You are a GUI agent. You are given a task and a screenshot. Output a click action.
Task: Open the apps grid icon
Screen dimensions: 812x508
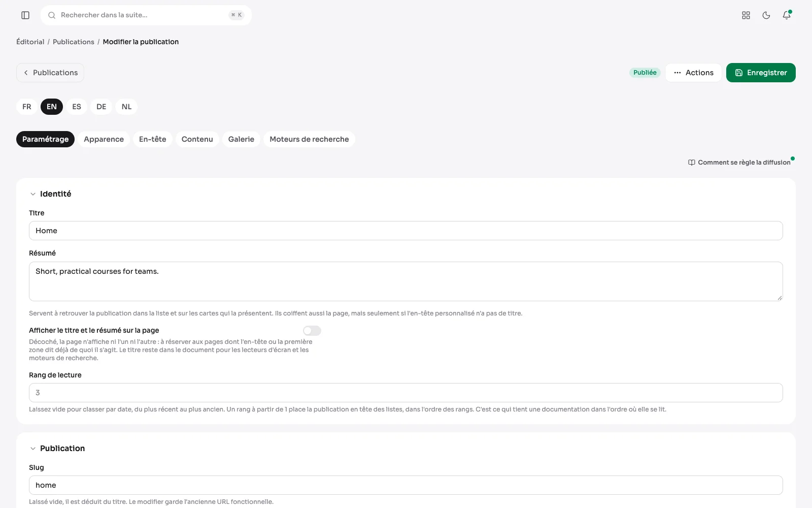point(746,15)
